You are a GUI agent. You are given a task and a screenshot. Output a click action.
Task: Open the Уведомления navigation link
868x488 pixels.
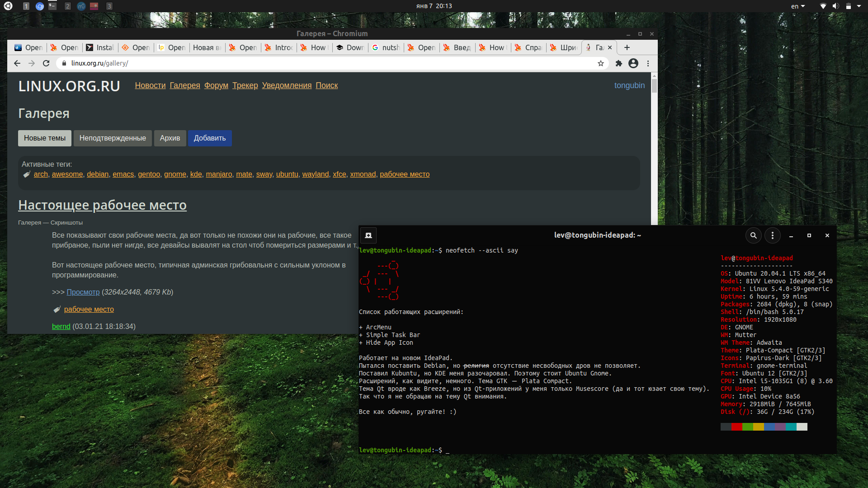tap(287, 85)
